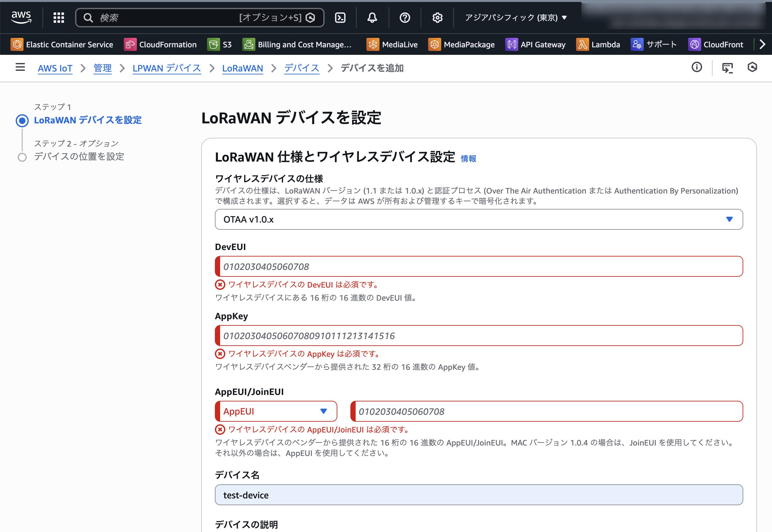The width and height of the screenshot is (772, 532).
Task: Open the 情報 help link
Action: coord(468,159)
